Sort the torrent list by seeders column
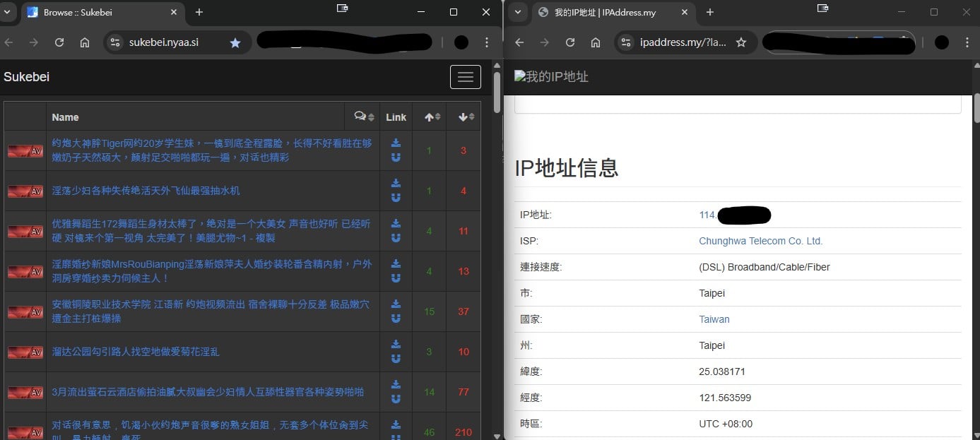Image resolution: width=980 pixels, height=440 pixels. 432,117
